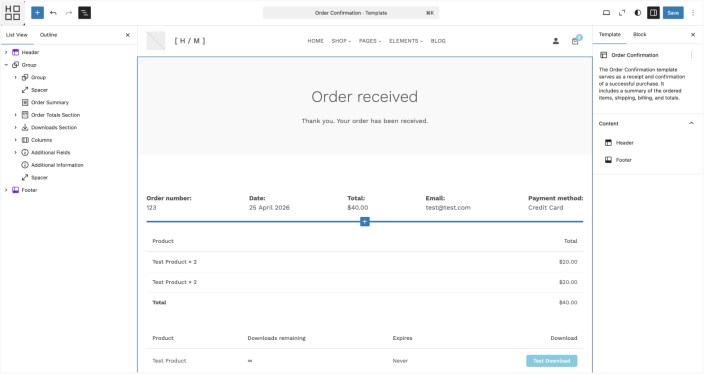Expand the nested Group item
Screen dimensions: 704x374
[15, 77]
